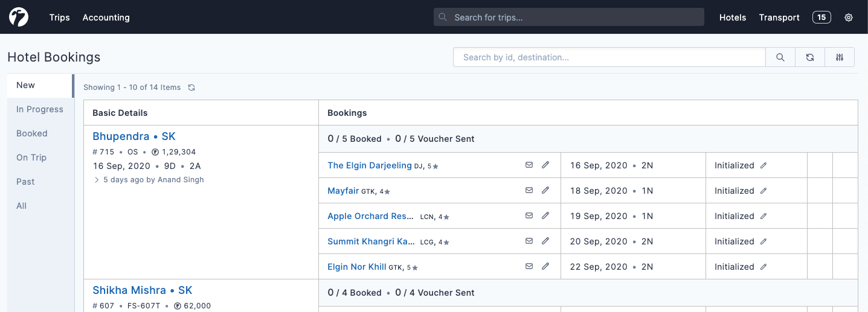This screenshot has height=312, width=868.
Task: Open the On Trip tab
Action: point(31,158)
